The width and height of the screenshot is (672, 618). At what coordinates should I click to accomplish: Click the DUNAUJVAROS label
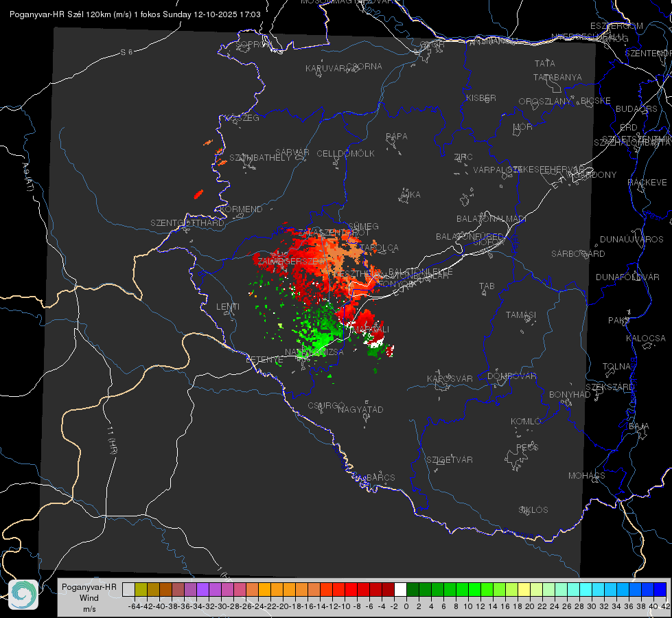[632, 240]
